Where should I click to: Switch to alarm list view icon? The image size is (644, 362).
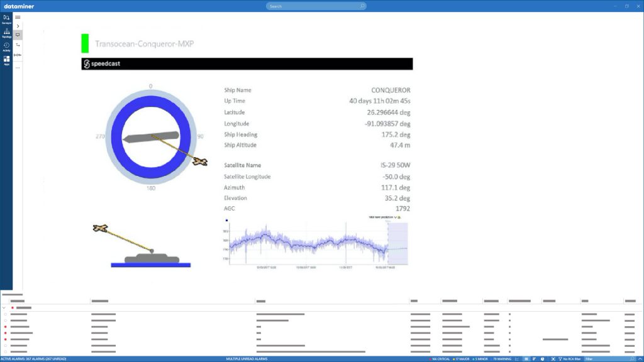click(x=526, y=359)
